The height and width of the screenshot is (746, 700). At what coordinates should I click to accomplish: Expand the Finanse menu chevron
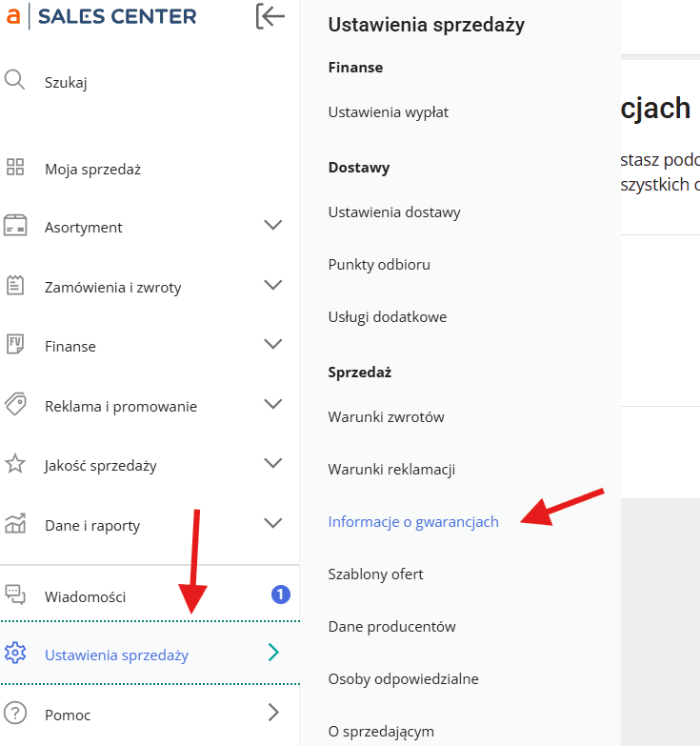tap(273, 344)
